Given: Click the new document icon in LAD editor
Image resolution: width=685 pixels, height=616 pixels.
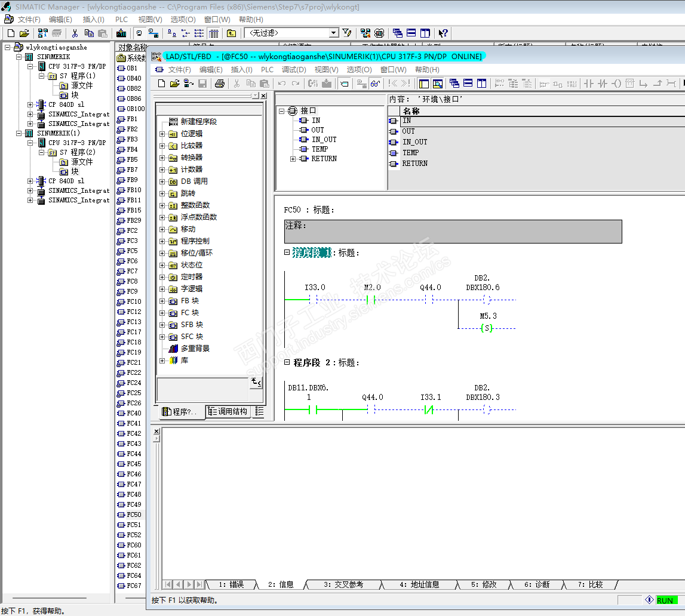Looking at the screenshot, I should point(161,84).
